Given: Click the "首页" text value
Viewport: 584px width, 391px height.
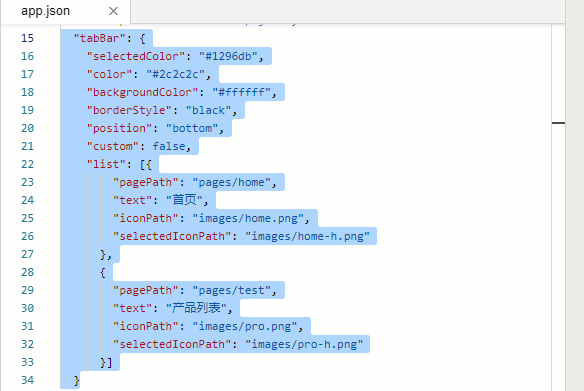Looking at the screenshot, I should (184, 200).
